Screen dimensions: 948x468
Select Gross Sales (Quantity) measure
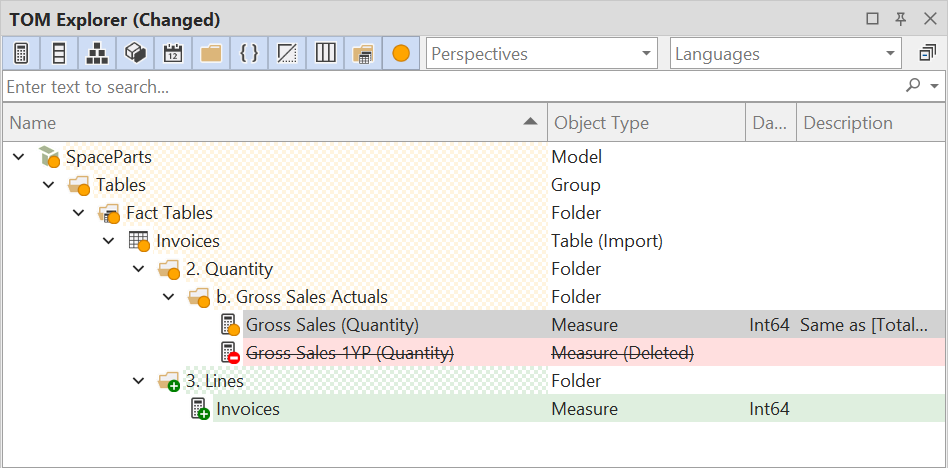(x=333, y=325)
